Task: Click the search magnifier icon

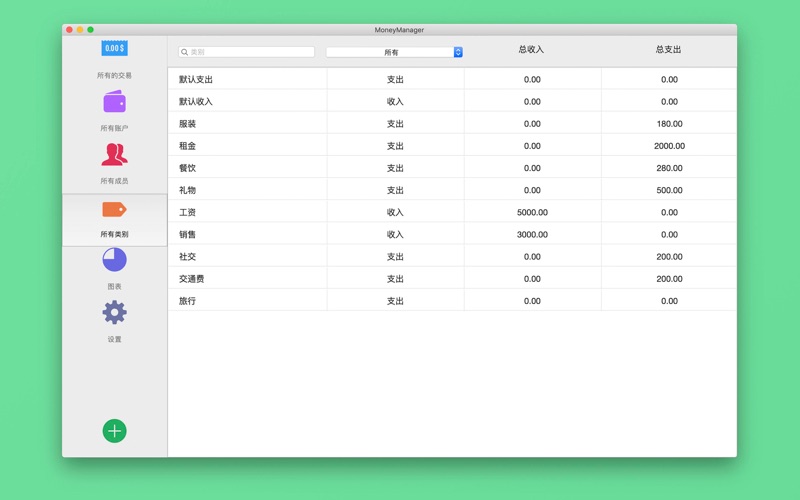Action: coord(185,52)
